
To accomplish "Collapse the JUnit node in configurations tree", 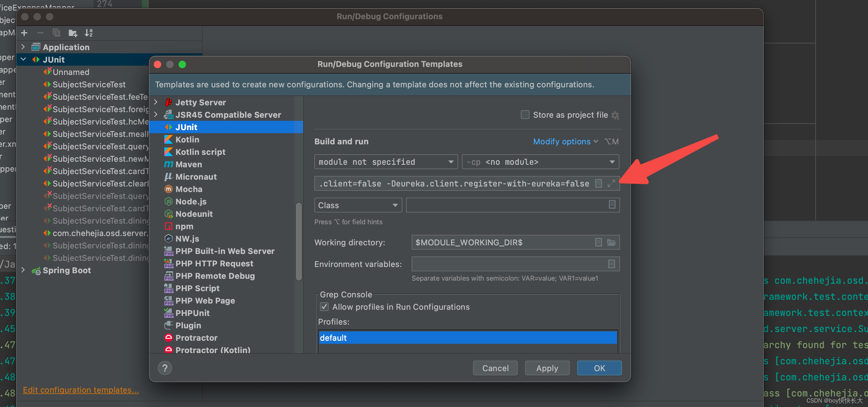I will click(x=23, y=59).
